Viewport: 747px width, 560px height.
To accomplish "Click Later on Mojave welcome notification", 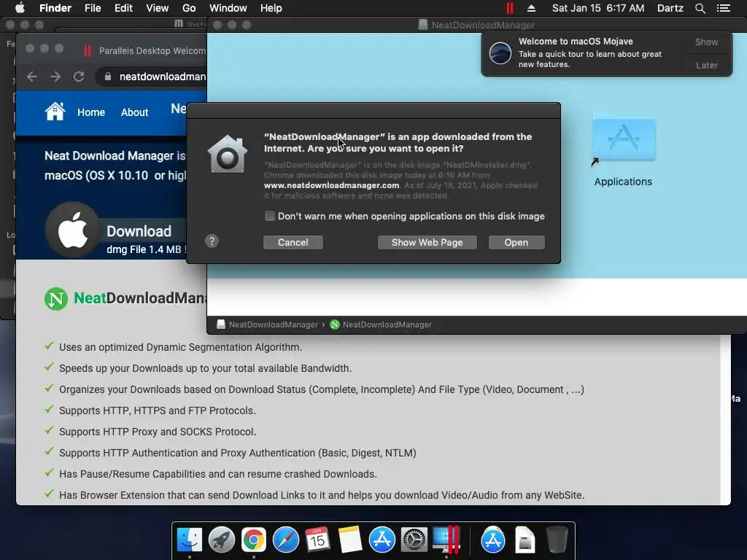I will 706,65.
